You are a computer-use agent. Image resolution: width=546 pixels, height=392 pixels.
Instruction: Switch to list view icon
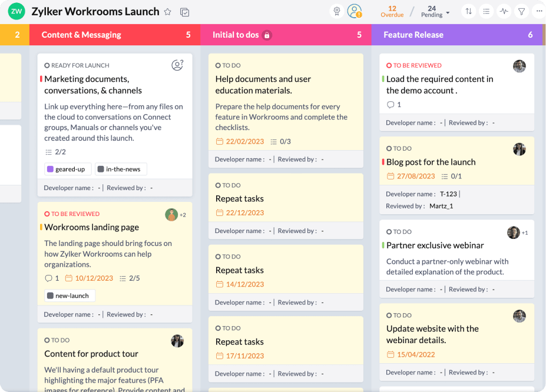[x=487, y=11]
